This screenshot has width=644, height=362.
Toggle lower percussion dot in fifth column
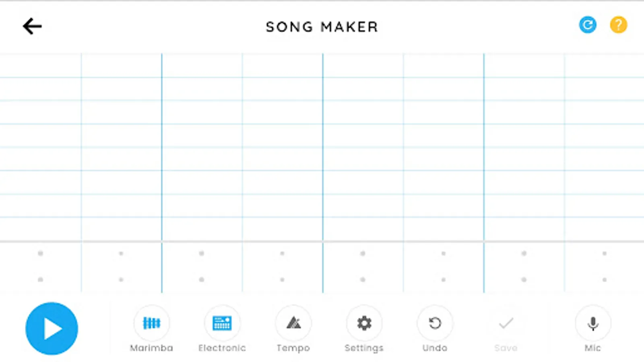click(x=363, y=280)
